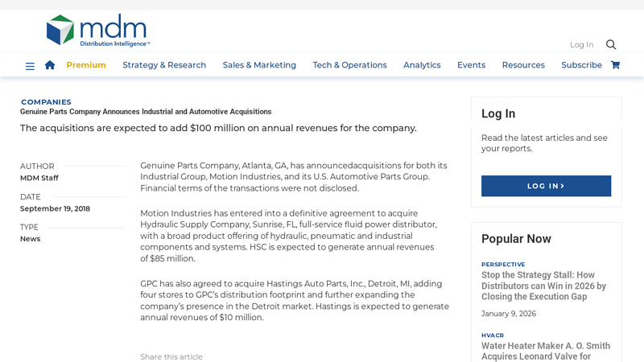Click the News type value
The width and height of the screenshot is (644, 362).
(30, 239)
